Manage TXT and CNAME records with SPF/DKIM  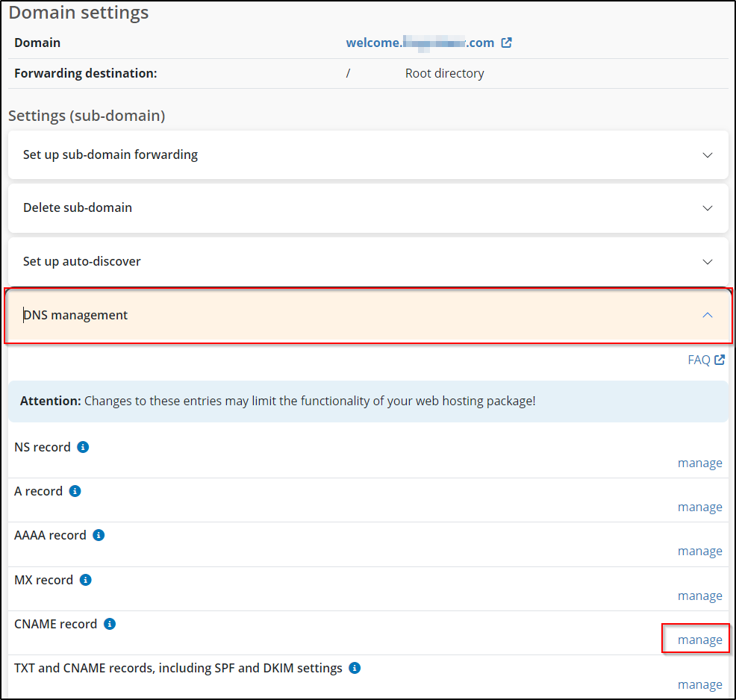point(699,684)
